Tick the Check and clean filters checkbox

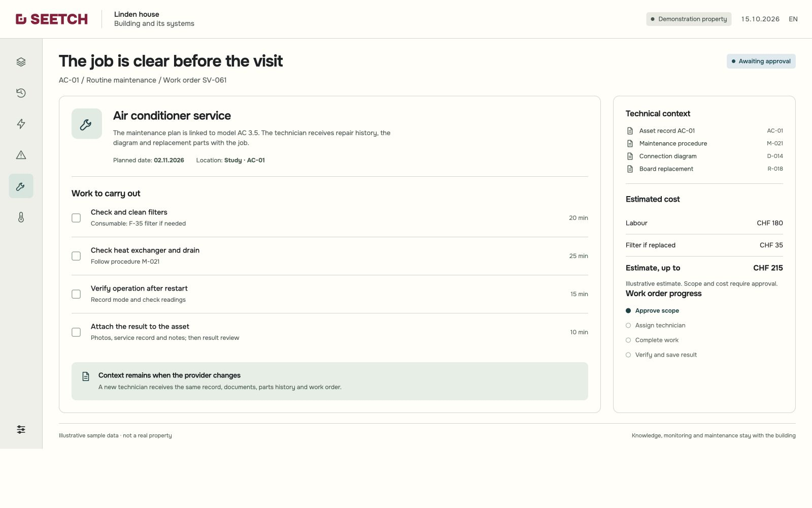point(76,218)
